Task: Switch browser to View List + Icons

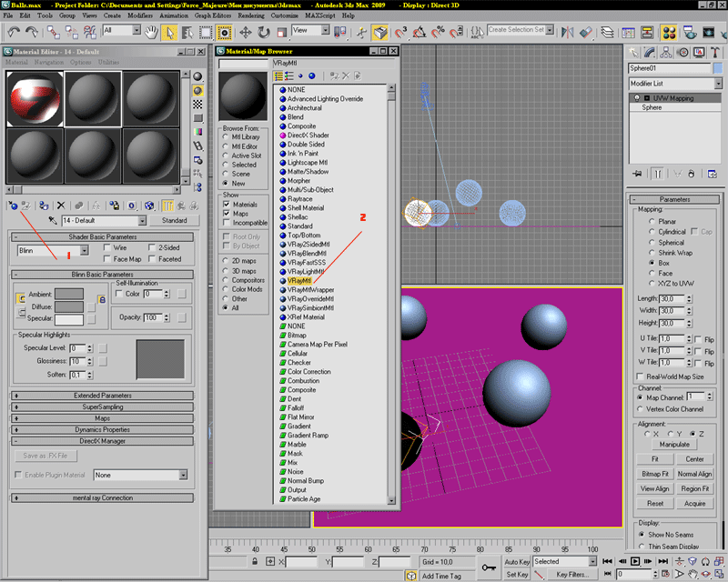Action: click(x=289, y=76)
